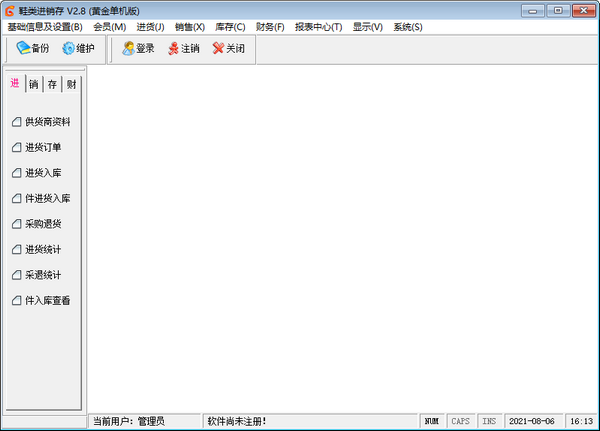Click the INS status bar indicator
600x431 pixels.
point(489,421)
